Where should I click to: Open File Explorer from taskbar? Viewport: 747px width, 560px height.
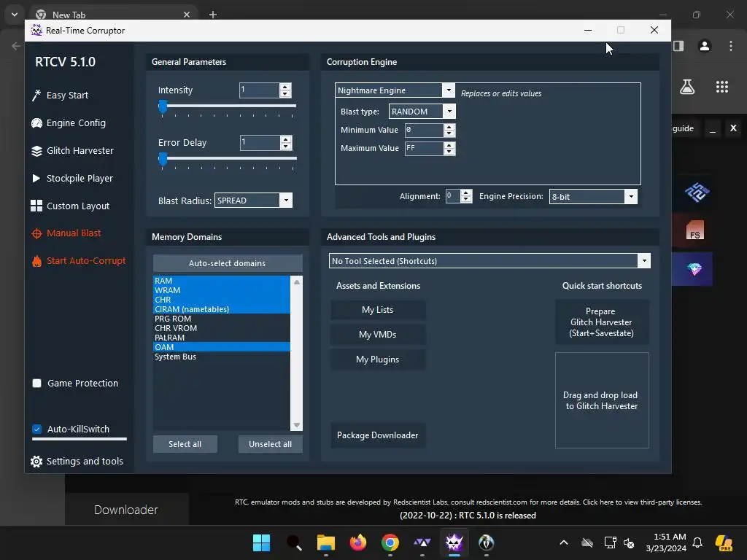coord(326,542)
